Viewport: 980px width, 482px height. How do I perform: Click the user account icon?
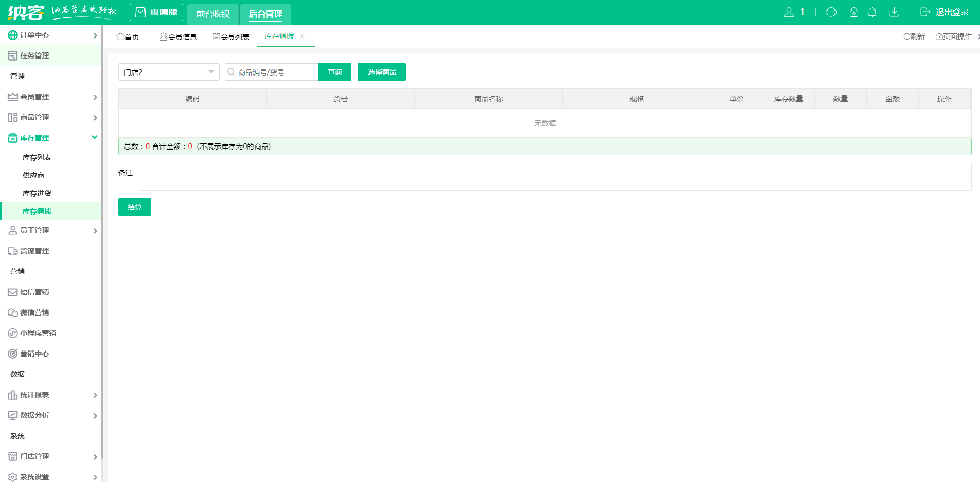(x=789, y=12)
